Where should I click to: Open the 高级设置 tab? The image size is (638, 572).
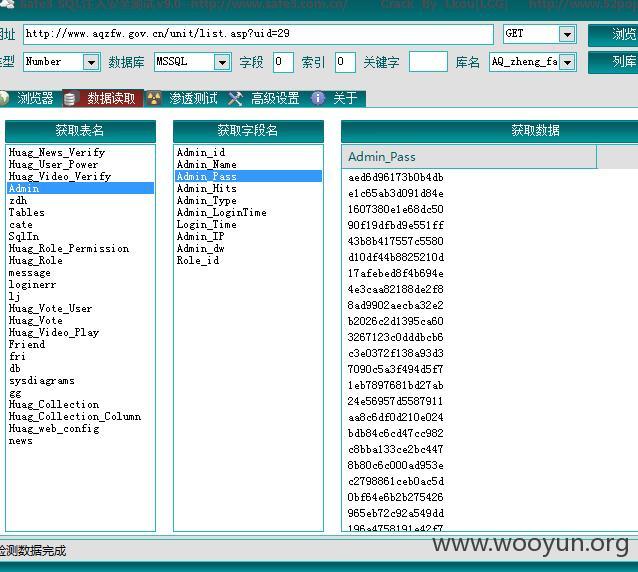(264, 98)
